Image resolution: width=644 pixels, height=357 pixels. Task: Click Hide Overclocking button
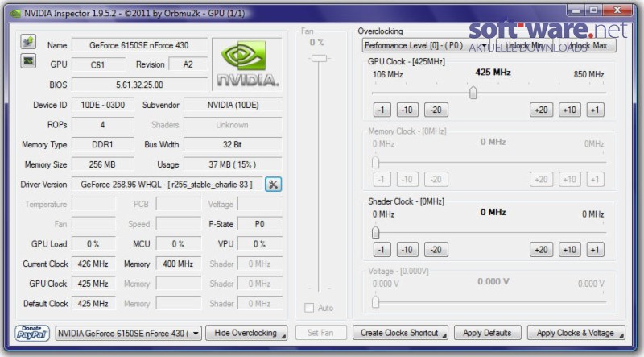[x=246, y=333]
